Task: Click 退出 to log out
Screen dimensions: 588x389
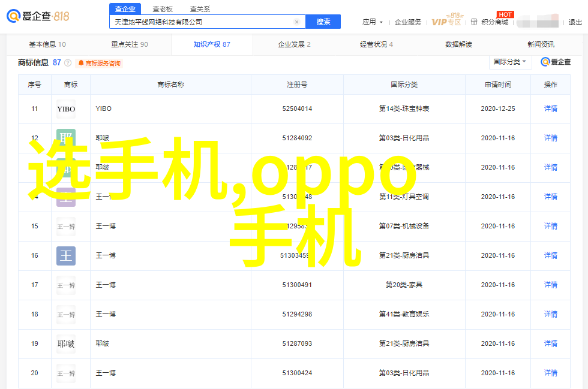Action: click(x=575, y=22)
